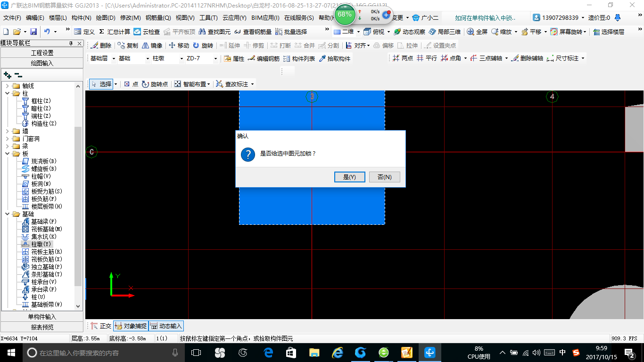Click 全屏 full screen tool
644x362 pixels.
click(x=477, y=32)
